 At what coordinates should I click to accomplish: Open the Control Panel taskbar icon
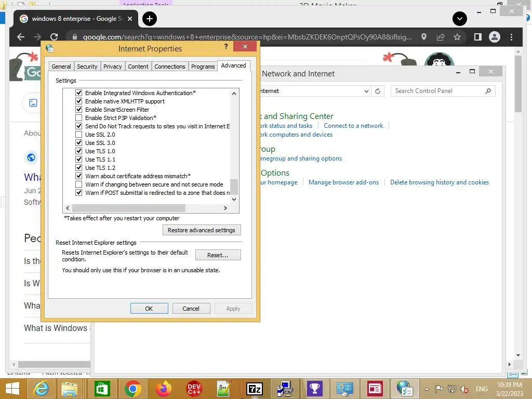point(345,389)
